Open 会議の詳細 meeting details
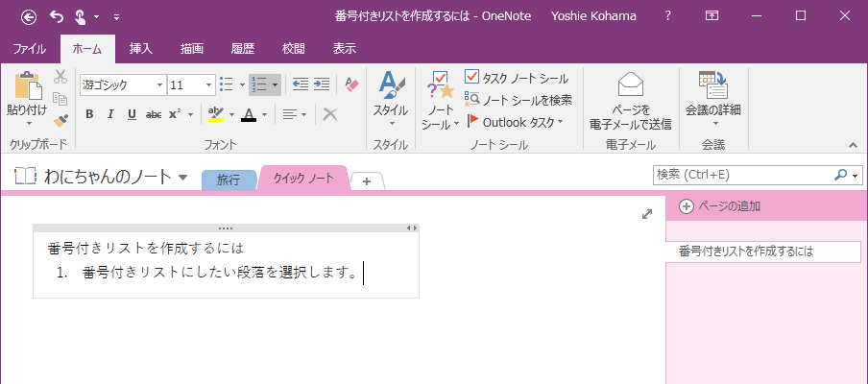 pos(713,100)
